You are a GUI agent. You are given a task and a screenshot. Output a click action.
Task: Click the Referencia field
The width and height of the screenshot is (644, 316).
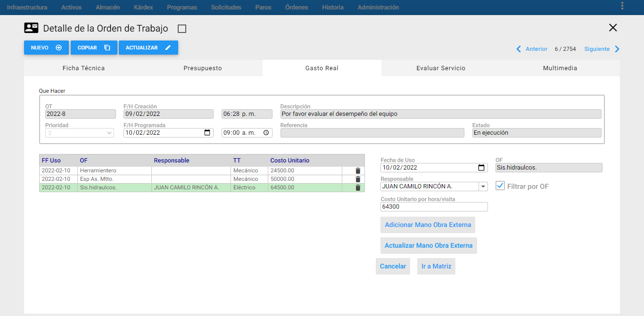click(372, 133)
